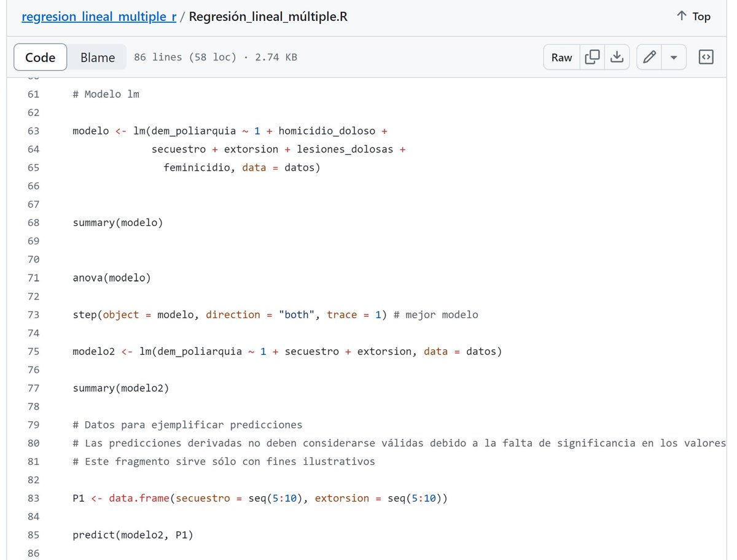This screenshot has height=560, width=737.
Task: Open symbols panel icon
Action: 706,57
